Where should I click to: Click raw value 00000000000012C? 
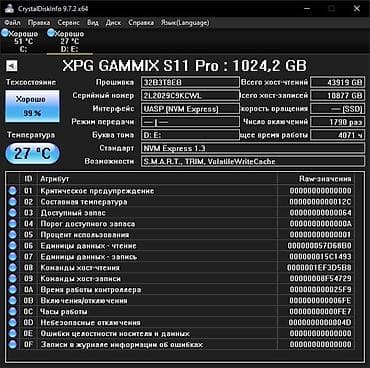click(320, 202)
